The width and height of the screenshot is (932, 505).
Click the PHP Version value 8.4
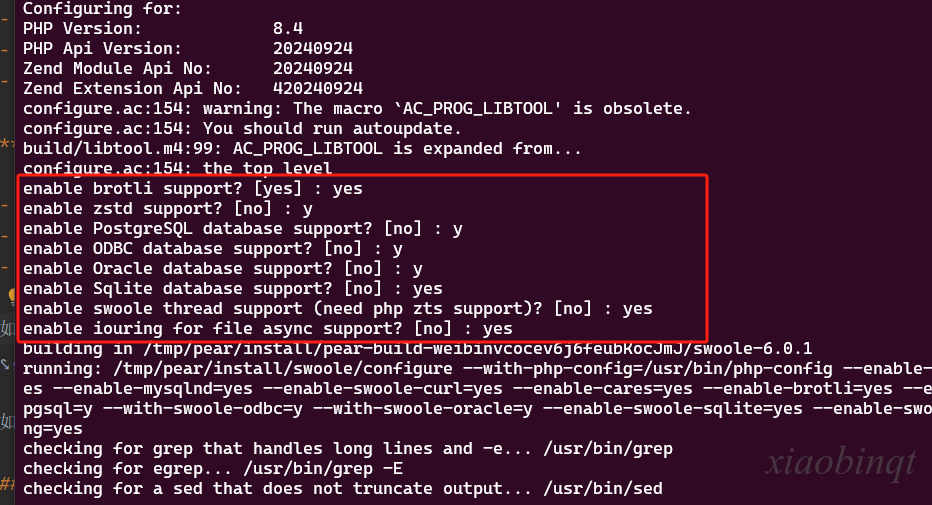pos(288,29)
